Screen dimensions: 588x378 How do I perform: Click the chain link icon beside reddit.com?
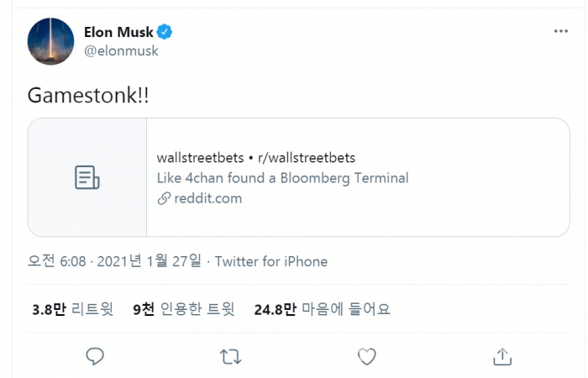pyautogui.click(x=164, y=199)
